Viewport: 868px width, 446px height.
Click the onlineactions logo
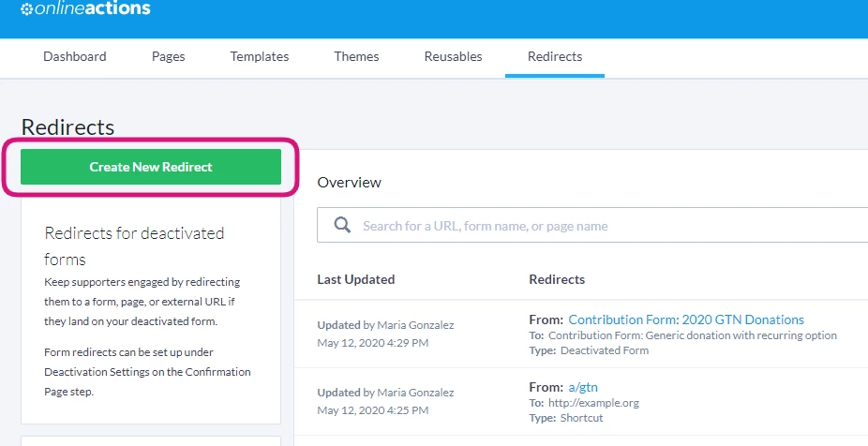pyautogui.click(x=86, y=8)
